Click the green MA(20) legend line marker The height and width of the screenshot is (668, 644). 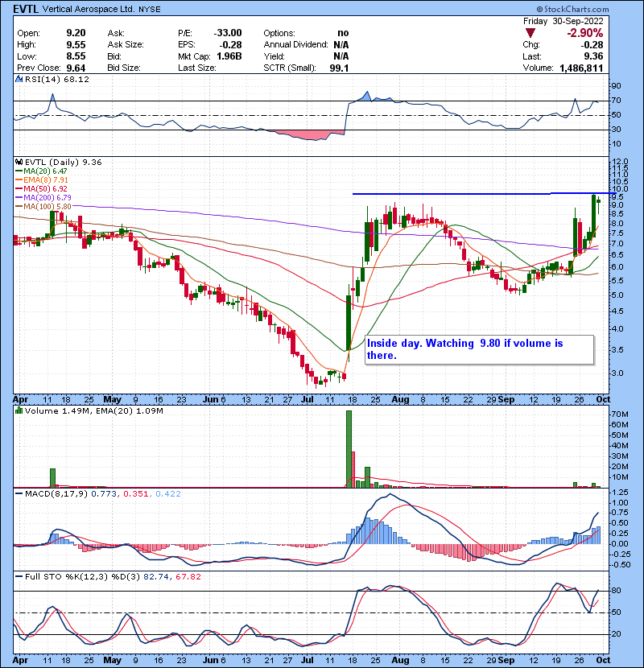[x=19, y=171]
